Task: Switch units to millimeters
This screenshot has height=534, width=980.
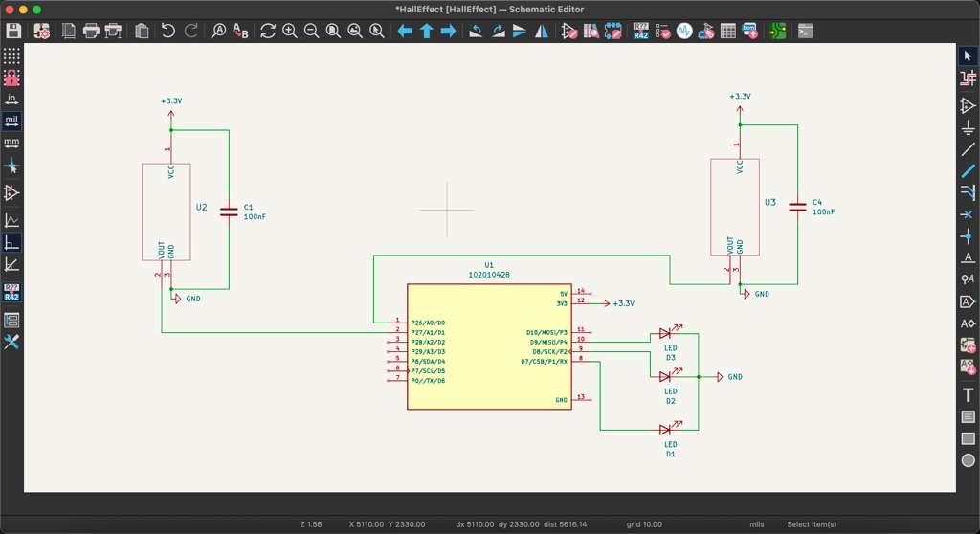Action: click(11, 144)
